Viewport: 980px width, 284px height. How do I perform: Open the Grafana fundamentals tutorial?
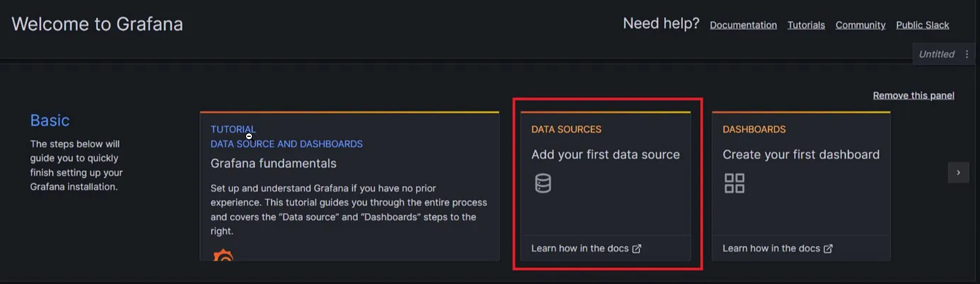click(x=273, y=164)
